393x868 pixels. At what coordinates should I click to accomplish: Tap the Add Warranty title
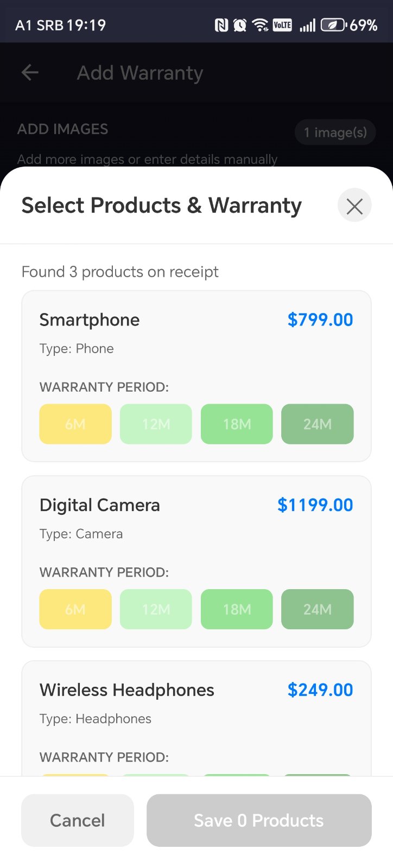tap(140, 72)
